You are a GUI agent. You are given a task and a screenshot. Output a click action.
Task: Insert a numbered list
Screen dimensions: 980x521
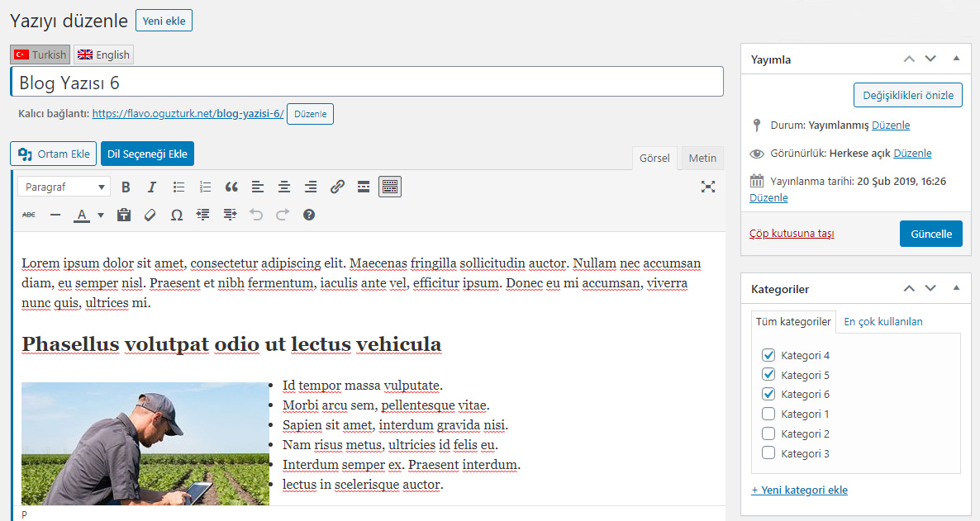205,187
